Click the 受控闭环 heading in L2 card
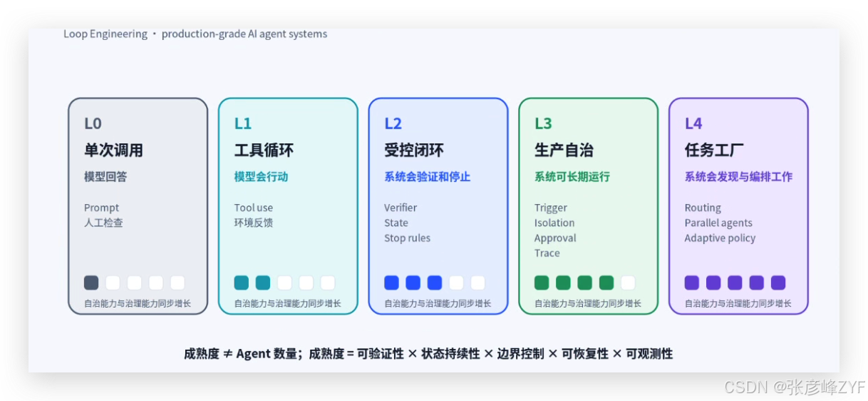 (x=414, y=151)
